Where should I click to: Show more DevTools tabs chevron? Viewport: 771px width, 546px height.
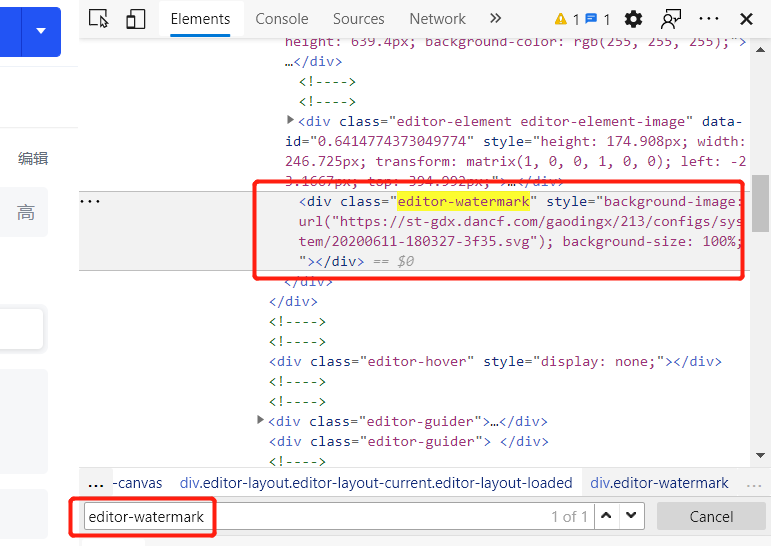[x=495, y=19]
